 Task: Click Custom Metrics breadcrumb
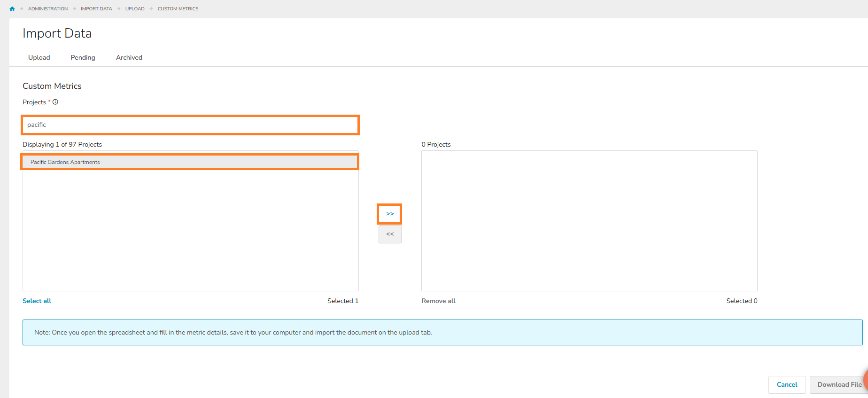coord(178,9)
